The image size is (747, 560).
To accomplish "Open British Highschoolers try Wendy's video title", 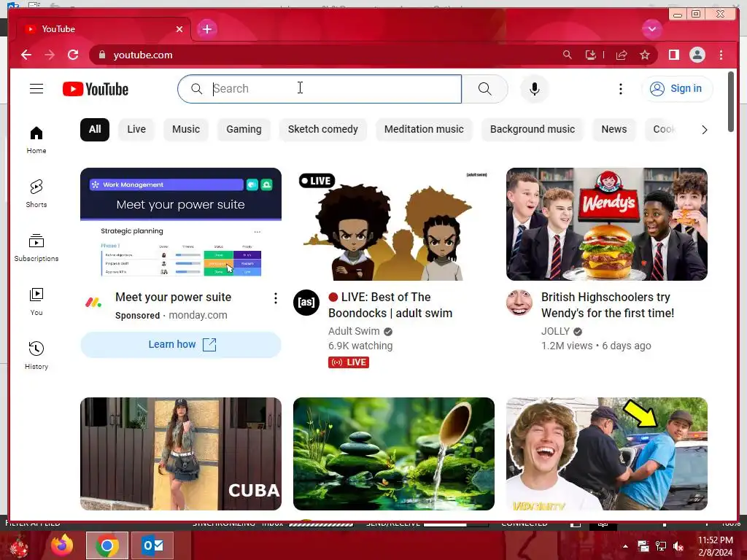I will click(608, 306).
